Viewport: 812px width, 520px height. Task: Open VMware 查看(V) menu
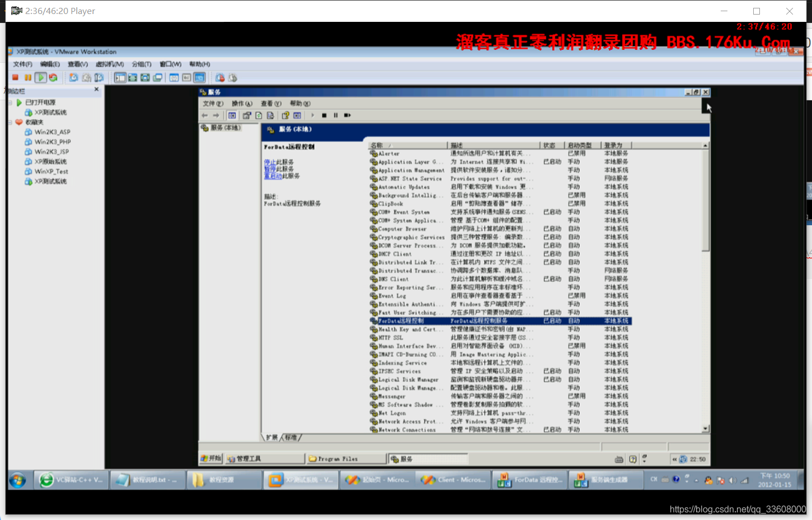coord(78,64)
